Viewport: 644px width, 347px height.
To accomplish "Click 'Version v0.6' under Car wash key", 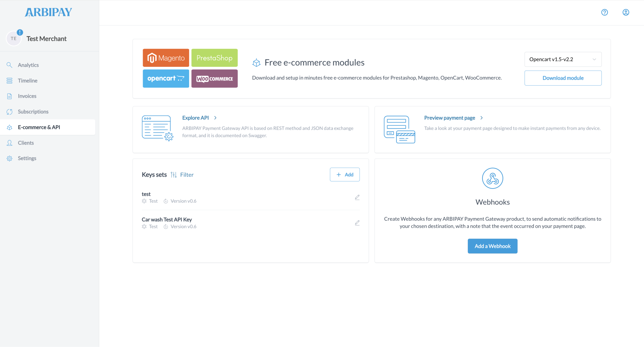I will point(184,227).
